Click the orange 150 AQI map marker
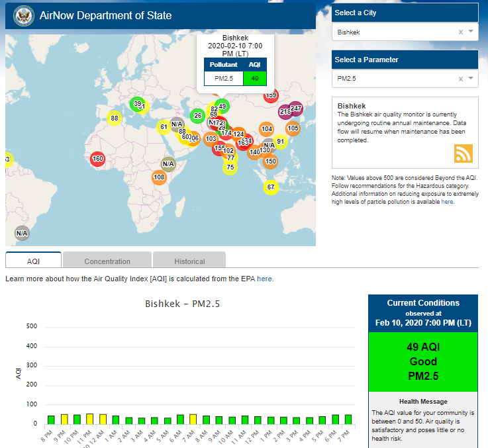Viewport: 488px width, 448px height. tap(270, 161)
